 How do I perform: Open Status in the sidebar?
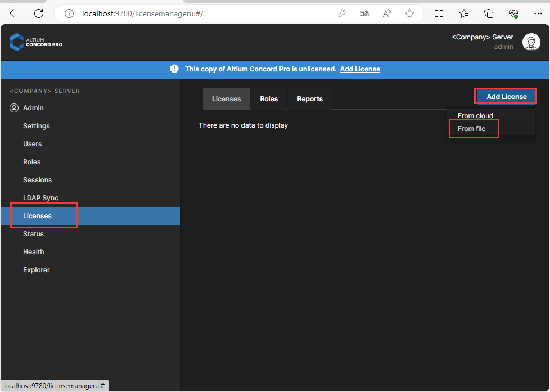[x=33, y=234]
